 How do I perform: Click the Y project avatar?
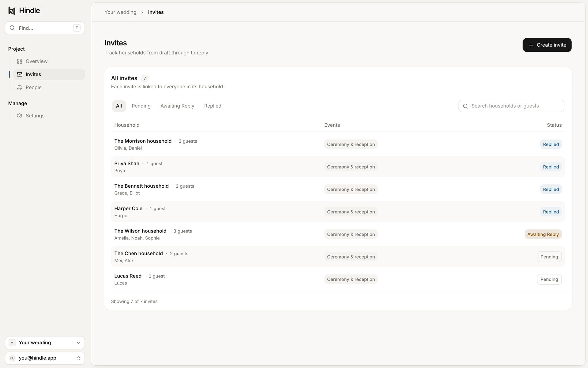(x=12, y=343)
